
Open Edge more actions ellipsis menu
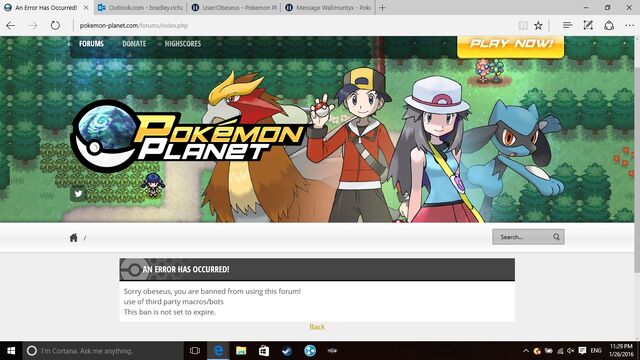click(x=629, y=25)
